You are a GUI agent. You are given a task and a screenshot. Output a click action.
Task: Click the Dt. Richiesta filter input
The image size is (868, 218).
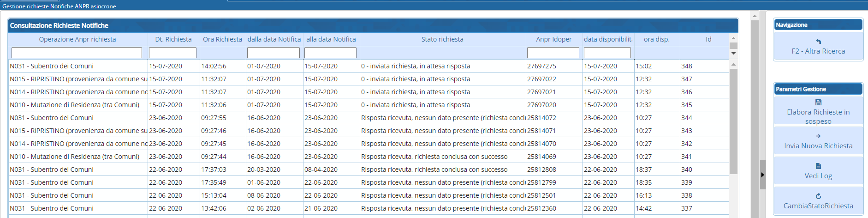point(172,53)
